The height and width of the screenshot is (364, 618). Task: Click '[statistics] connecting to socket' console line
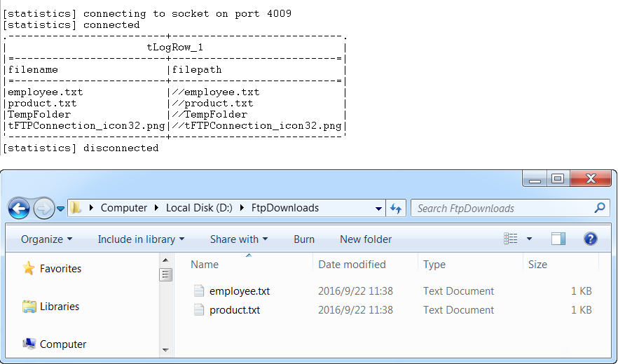(147, 14)
